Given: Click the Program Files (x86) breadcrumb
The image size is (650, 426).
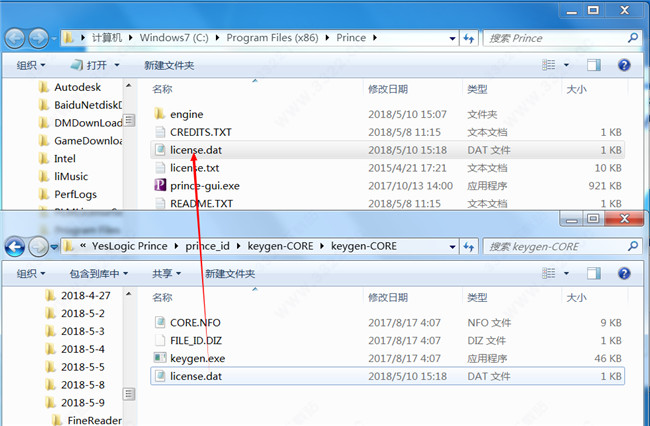Looking at the screenshot, I should coord(272,38).
